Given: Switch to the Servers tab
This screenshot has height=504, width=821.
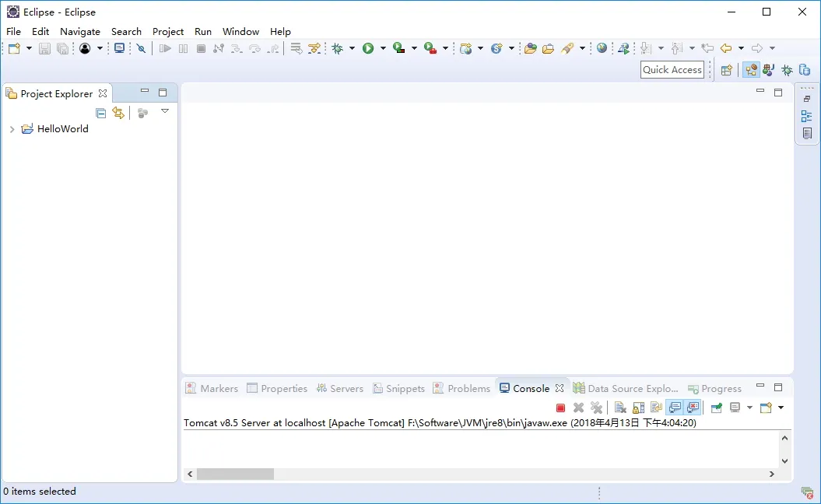Looking at the screenshot, I should (340, 388).
